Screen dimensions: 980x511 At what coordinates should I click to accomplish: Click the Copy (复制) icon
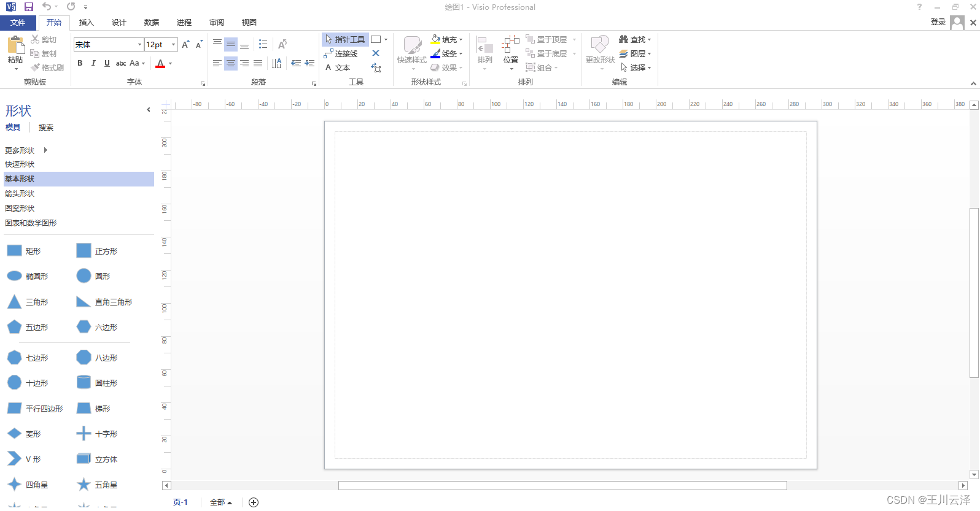[35, 53]
